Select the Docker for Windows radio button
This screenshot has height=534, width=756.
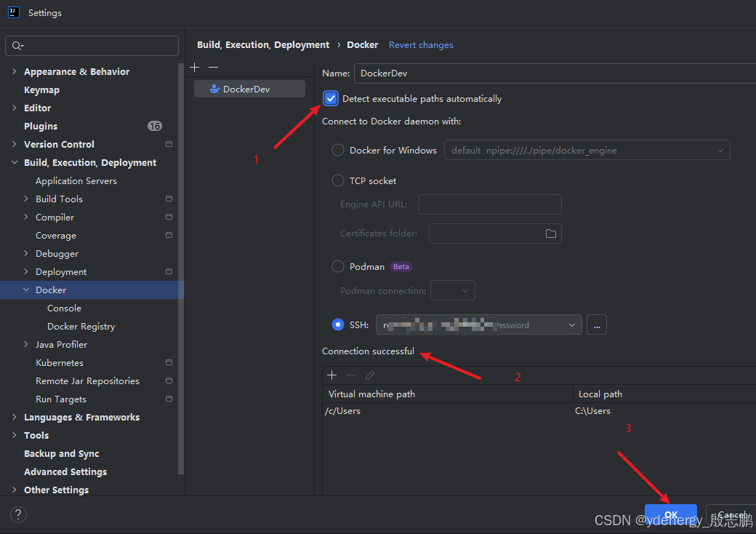click(x=338, y=150)
